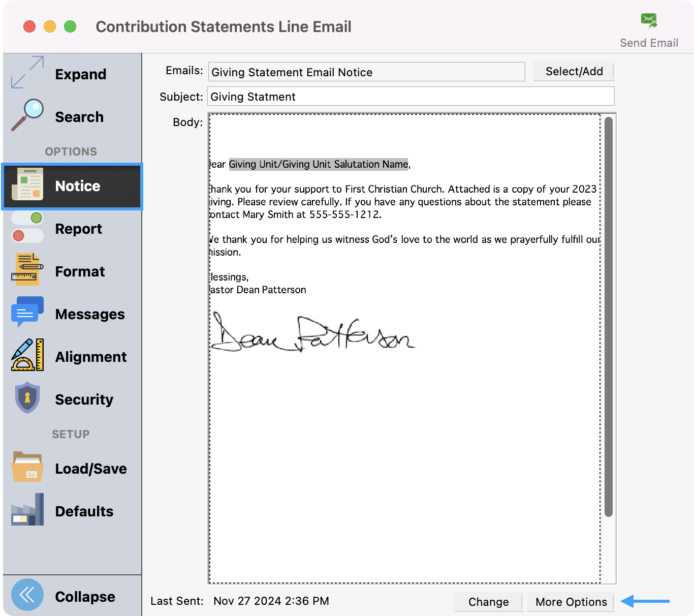Click the Giving Unit Salutation Name merge field
Viewport: 694px width, 616px height.
tap(318, 164)
